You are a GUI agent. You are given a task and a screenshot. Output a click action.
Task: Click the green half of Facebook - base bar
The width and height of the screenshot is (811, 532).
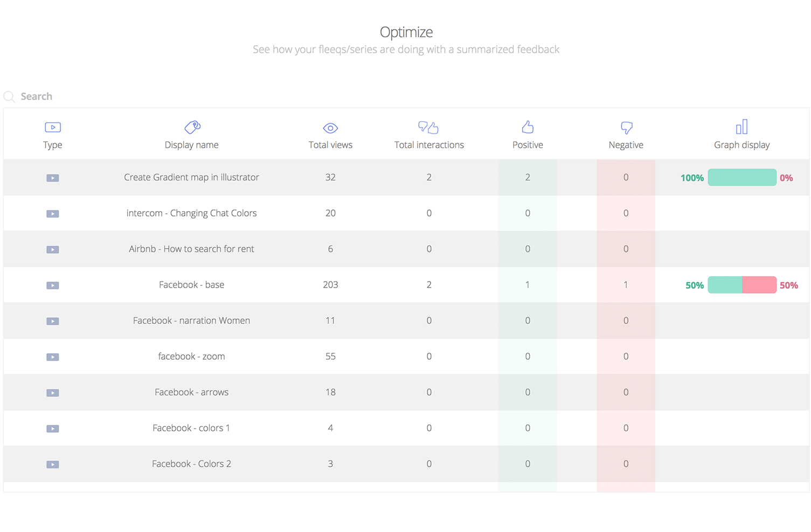[725, 285]
